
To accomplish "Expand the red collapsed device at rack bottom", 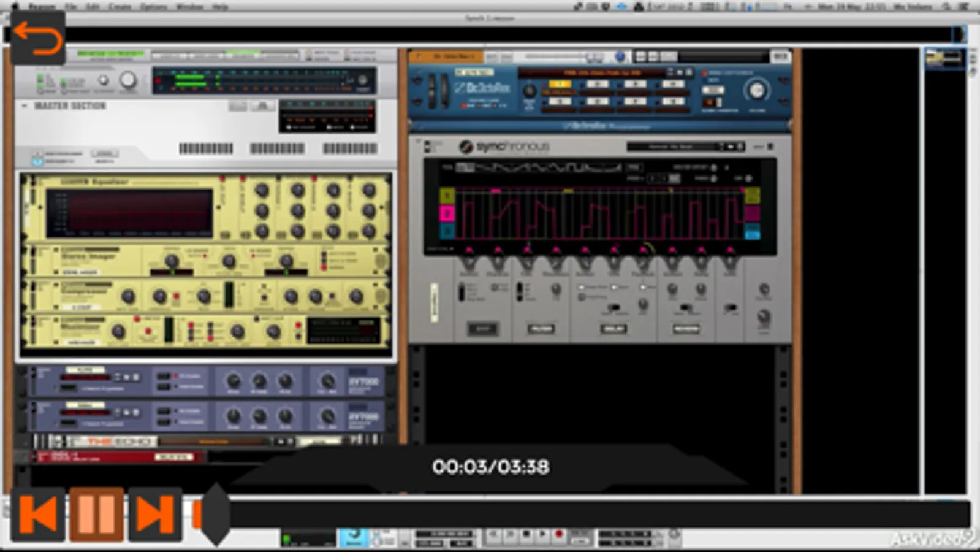I will coord(25,456).
